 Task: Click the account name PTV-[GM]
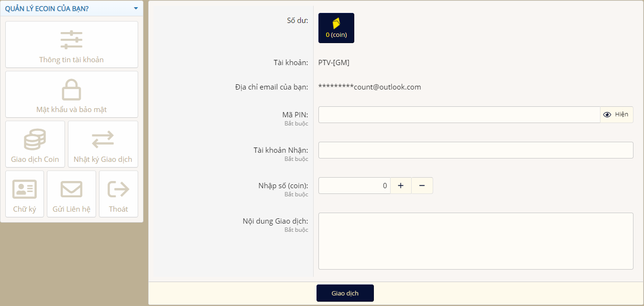334,62
